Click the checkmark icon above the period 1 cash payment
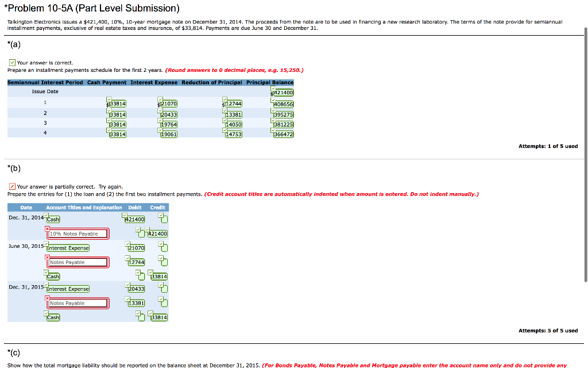588x368 pixels. pyautogui.click(x=109, y=99)
